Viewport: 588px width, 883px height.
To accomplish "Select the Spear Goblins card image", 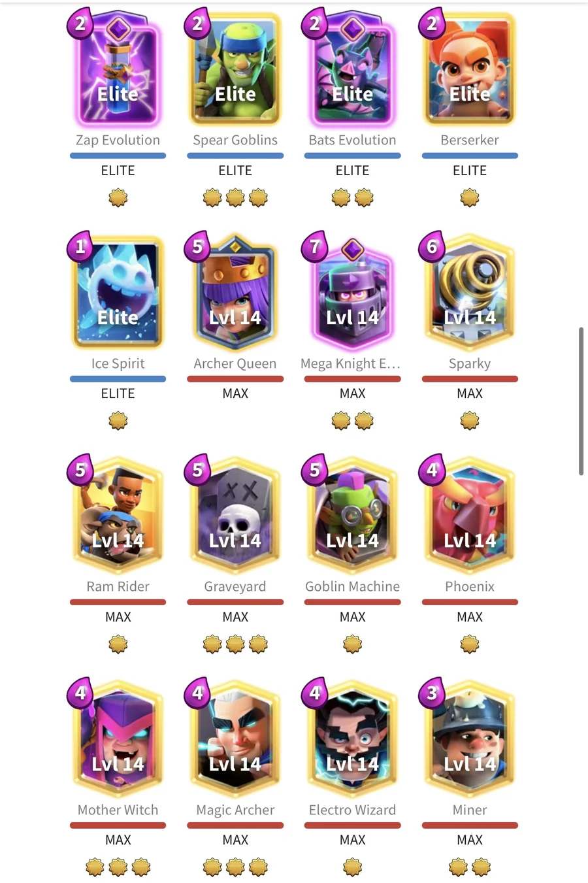I will click(x=235, y=72).
